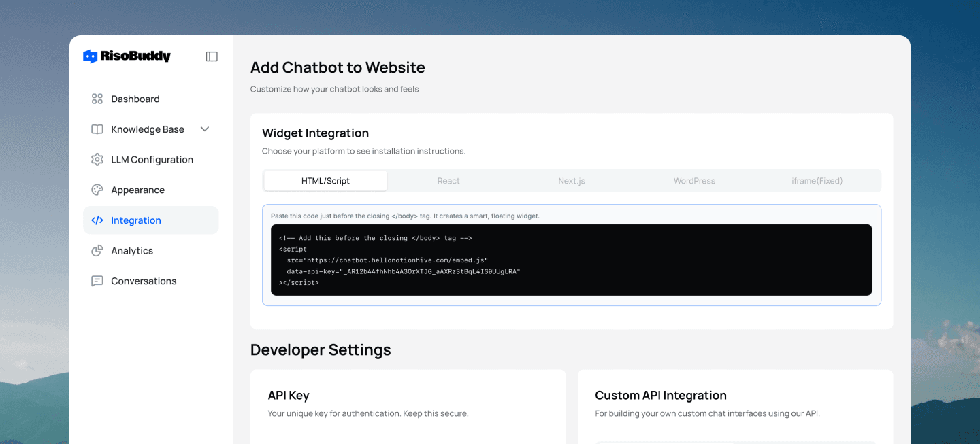Click the Widget Integration heading
Image resolution: width=980 pixels, height=444 pixels.
click(x=315, y=133)
